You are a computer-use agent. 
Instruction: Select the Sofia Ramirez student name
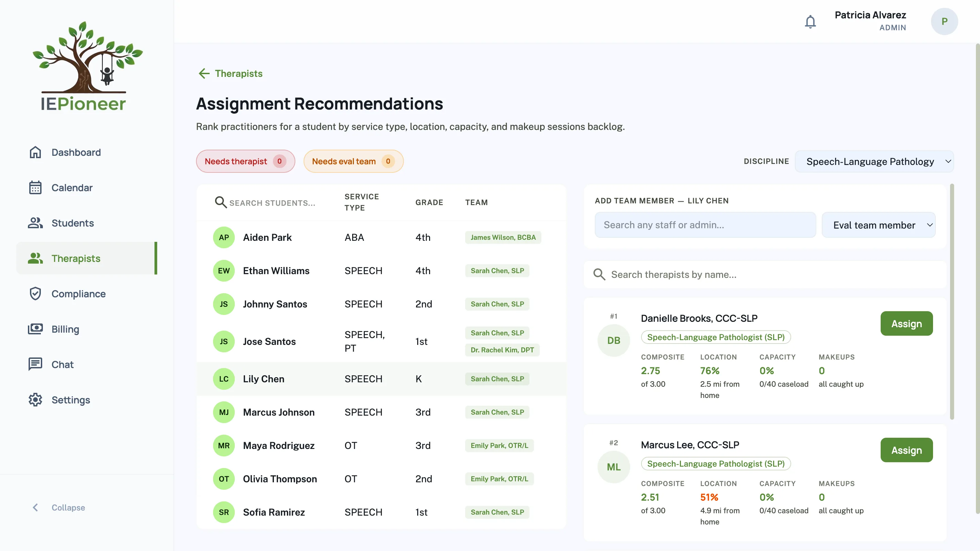point(274,513)
